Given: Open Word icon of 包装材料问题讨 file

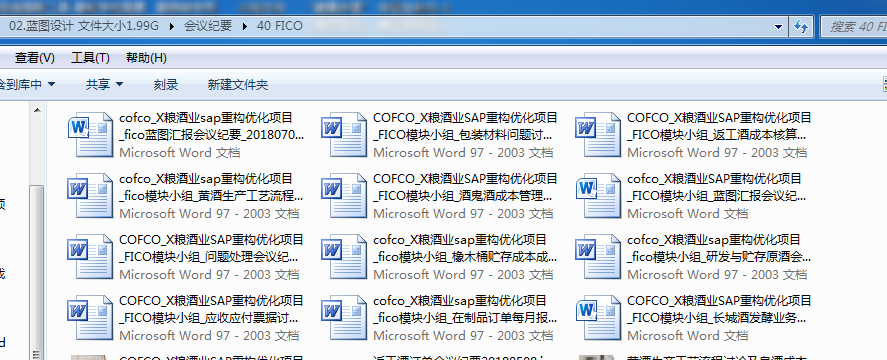Looking at the screenshot, I should pyautogui.click(x=344, y=134).
